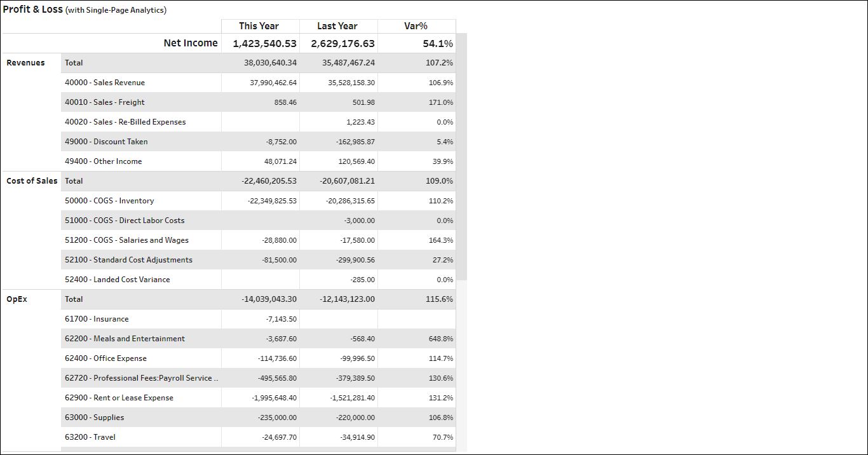Select the Revenues section label

coord(25,63)
